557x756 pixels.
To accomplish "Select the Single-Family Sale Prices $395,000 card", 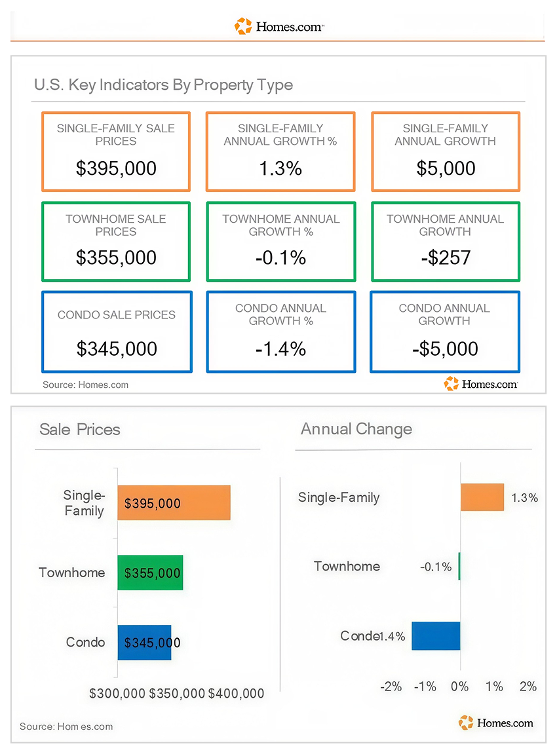I will click(x=116, y=152).
